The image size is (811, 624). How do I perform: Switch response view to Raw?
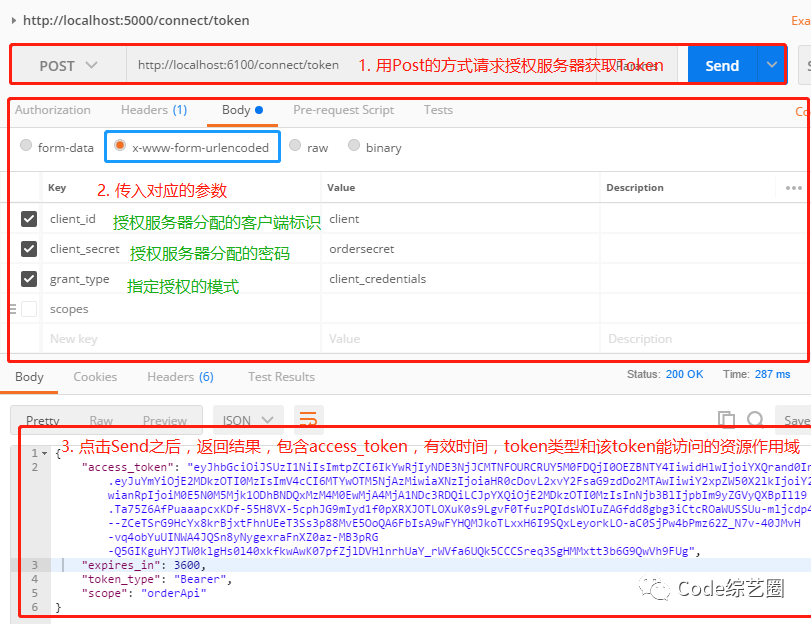click(101, 420)
